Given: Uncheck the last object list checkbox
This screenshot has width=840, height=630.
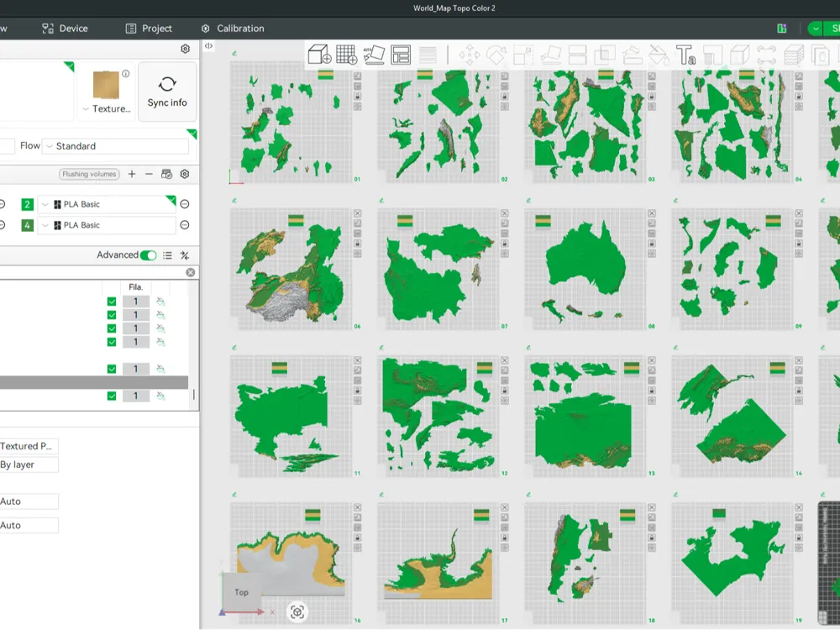Looking at the screenshot, I should pos(112,396).
